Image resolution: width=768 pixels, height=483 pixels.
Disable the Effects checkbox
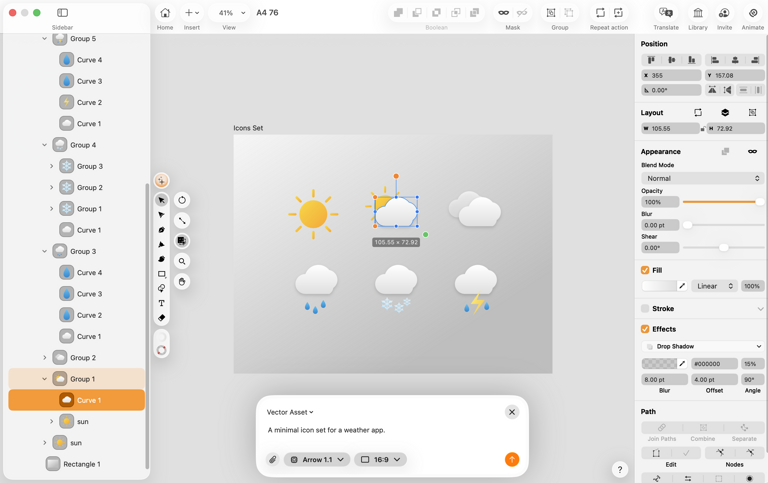pyautogui.click(x=645, y=329)
